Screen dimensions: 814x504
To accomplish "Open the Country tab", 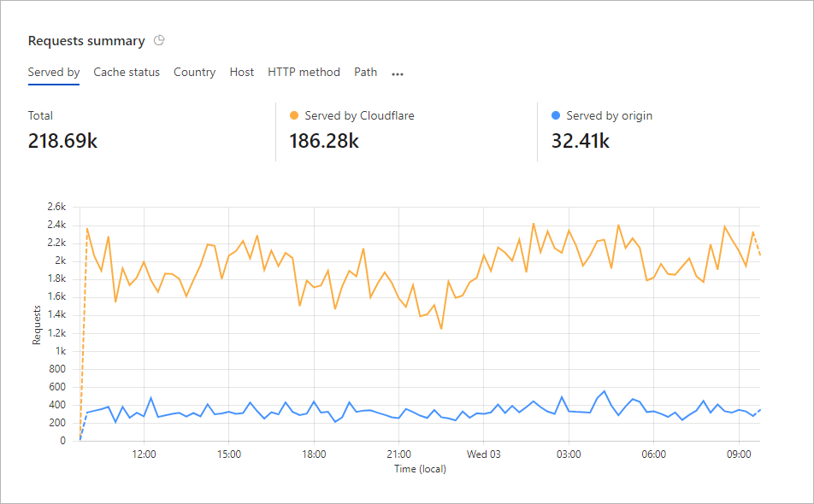I will click(195, 72).
